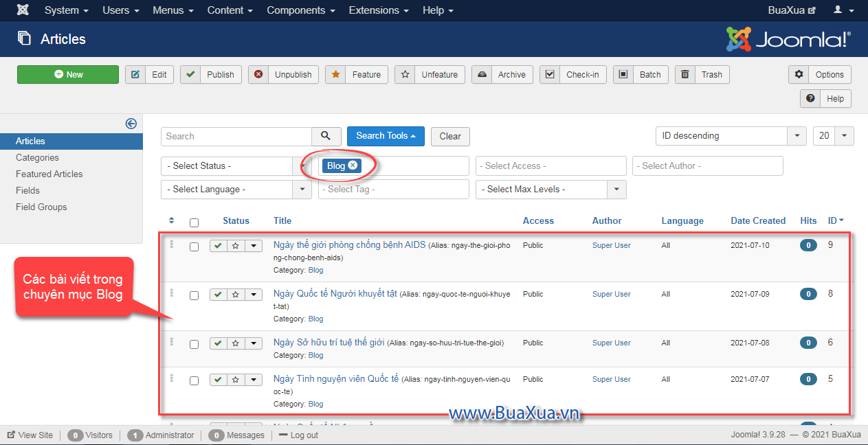The width and height of the screenshot is (868, 445).
Task: Toggle published status of AIDS article
Action: click(219, 246)
